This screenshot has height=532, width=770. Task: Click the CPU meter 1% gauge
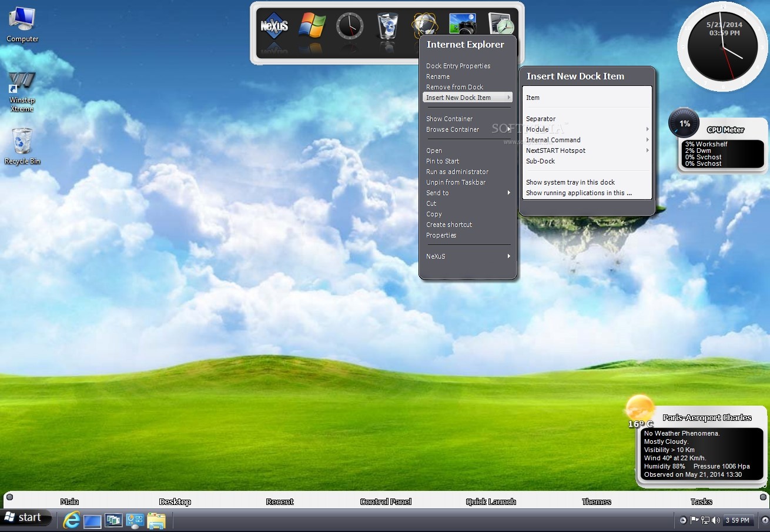coord(684,123)
